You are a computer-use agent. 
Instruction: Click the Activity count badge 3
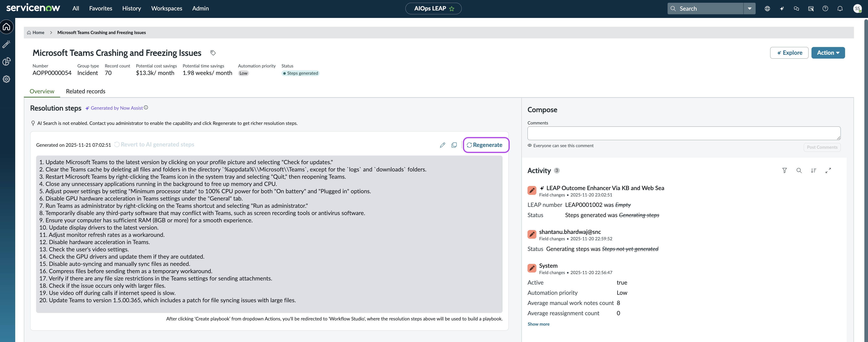pos(557,171)
